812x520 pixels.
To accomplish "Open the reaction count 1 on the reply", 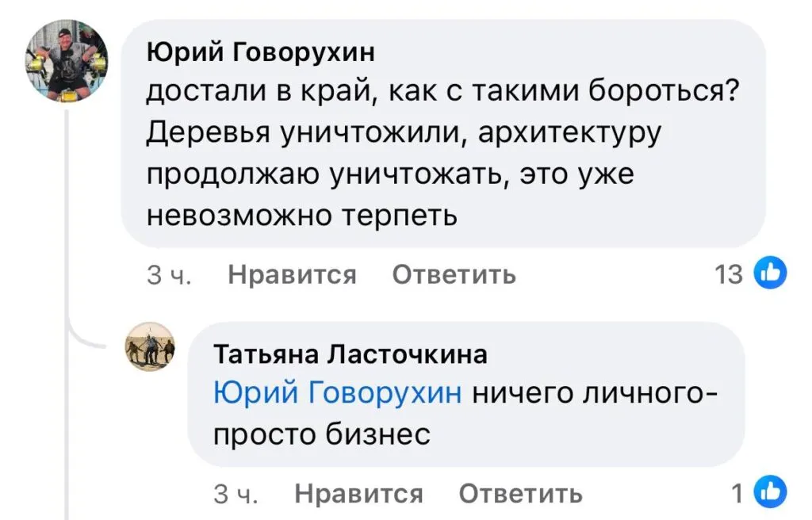I will click(738, 494).
